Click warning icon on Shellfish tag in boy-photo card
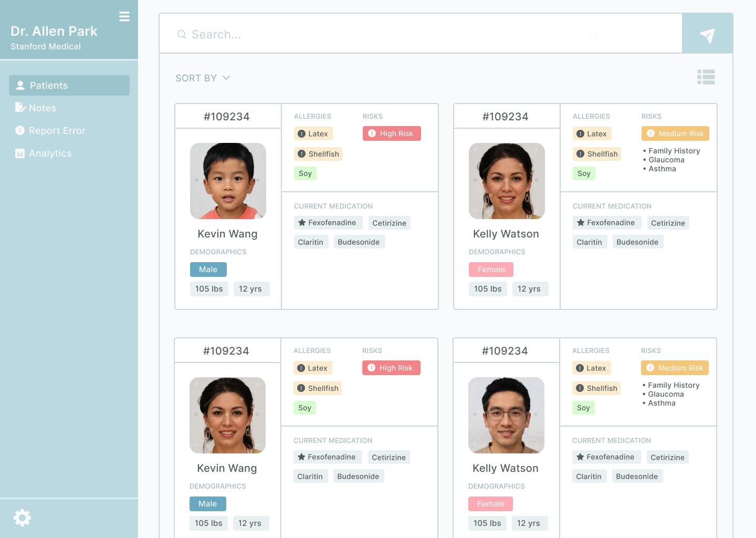 (302, 154)
